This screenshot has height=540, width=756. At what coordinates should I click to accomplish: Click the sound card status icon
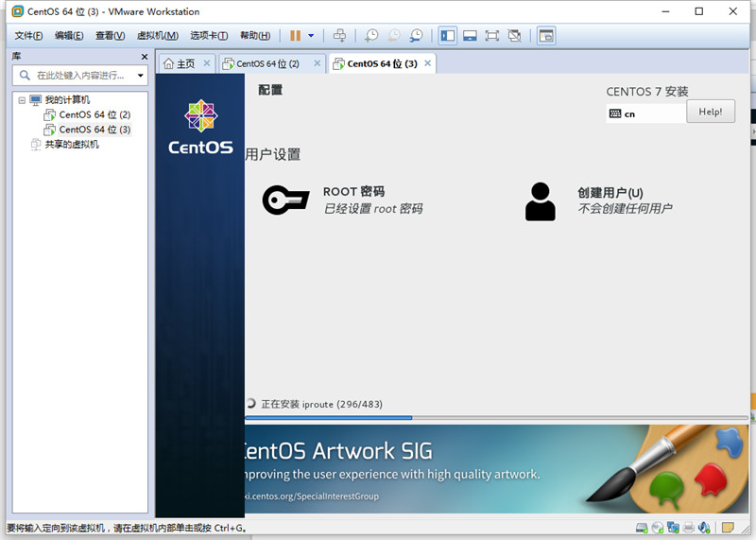(x=704, y=528)
